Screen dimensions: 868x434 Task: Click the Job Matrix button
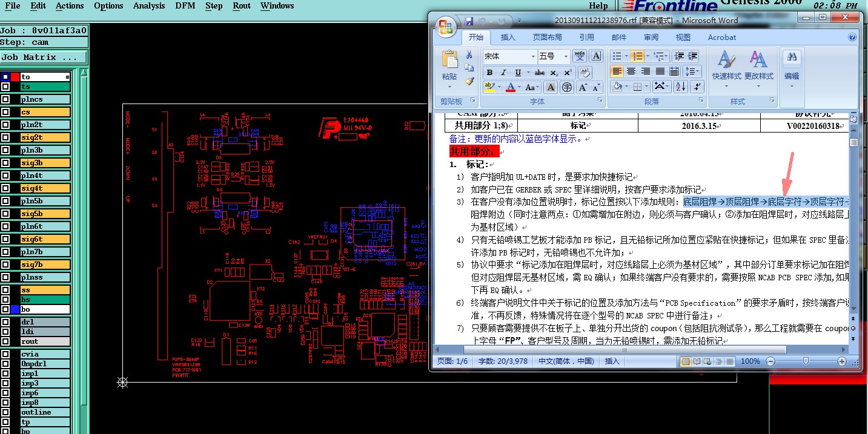[x=44, y=58]
